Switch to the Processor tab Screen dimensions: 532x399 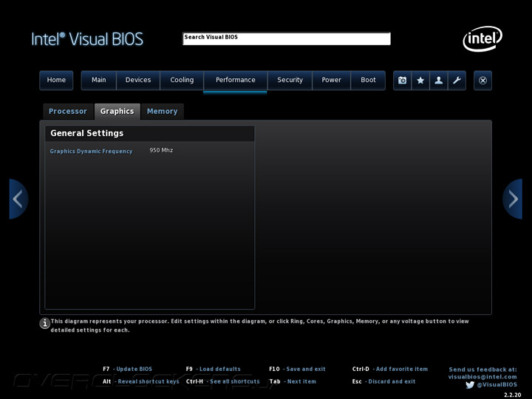[x=68, y=112]
